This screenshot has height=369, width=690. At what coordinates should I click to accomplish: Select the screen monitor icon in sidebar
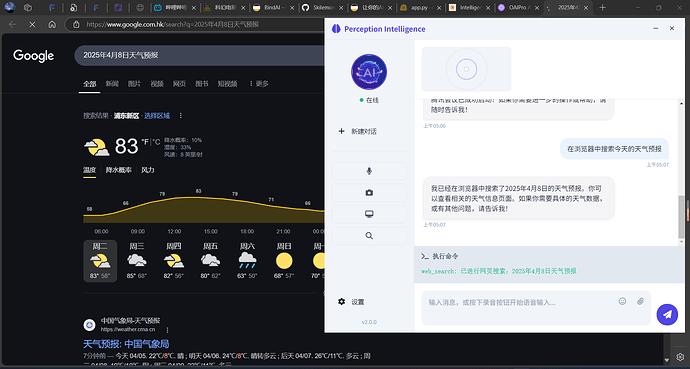coord(369,214)
